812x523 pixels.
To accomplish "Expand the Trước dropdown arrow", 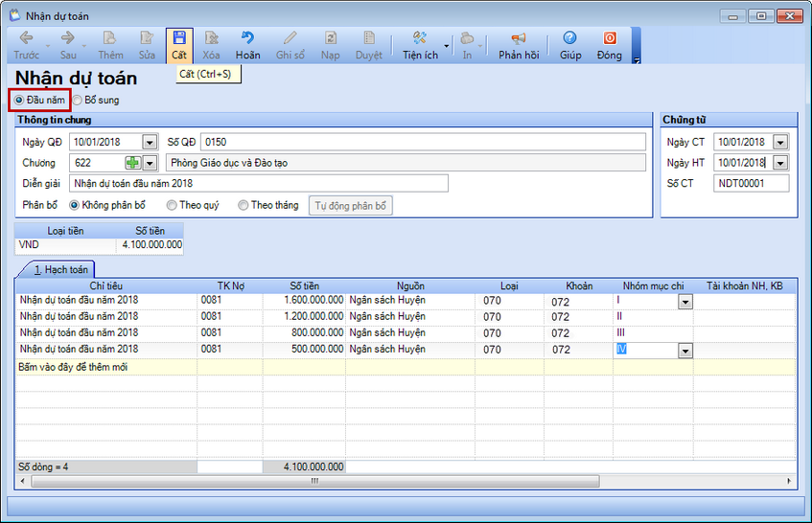I will (48, 46).
